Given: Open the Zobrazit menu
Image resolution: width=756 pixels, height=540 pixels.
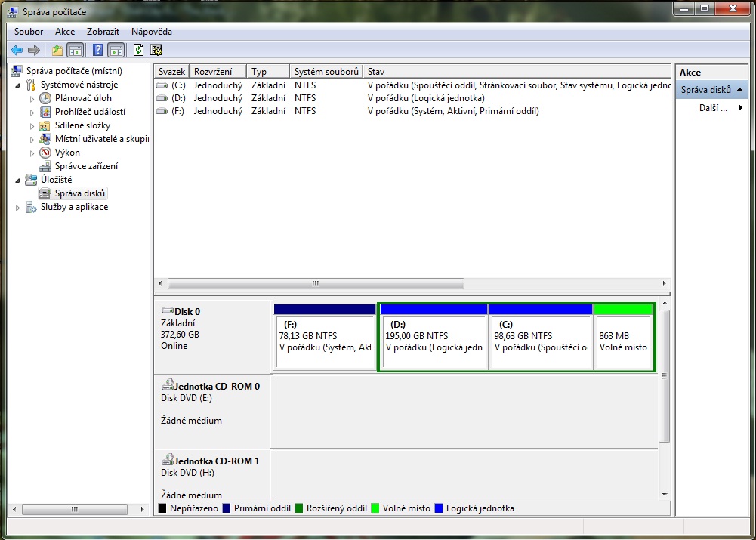Looking at the screenshot, I should click(103, 32).
